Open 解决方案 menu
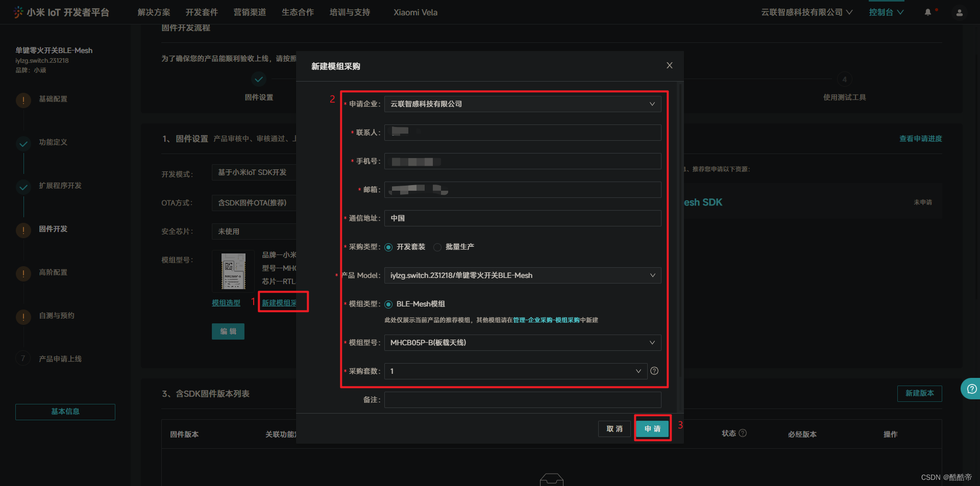980x486 pixels. click(x=154, y=12)
